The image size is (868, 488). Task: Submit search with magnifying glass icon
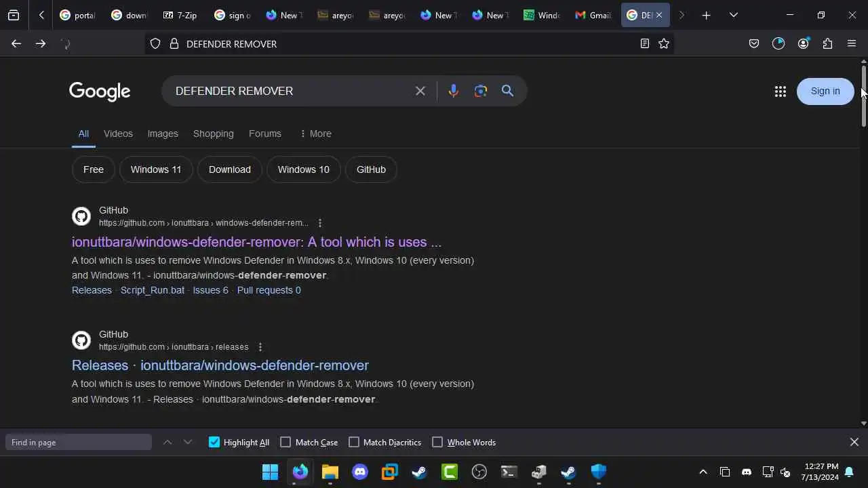pyautogui.click(x=507, y=91)
